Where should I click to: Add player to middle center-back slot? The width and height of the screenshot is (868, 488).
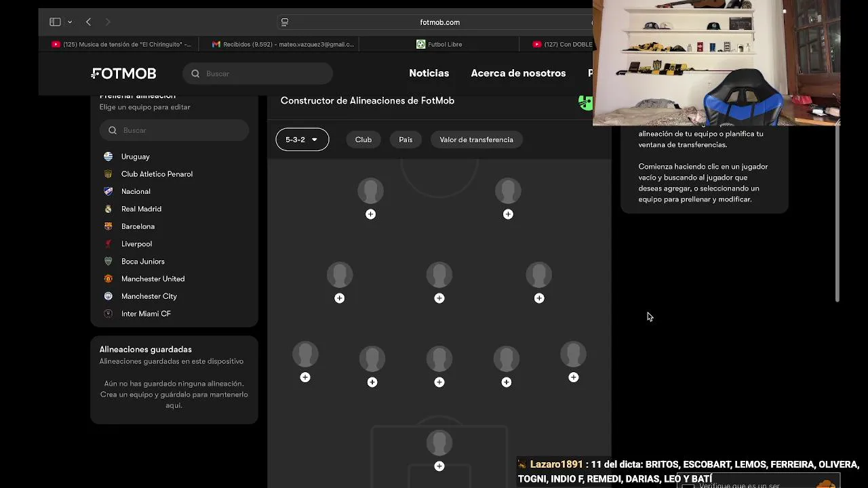click(439, 382)
